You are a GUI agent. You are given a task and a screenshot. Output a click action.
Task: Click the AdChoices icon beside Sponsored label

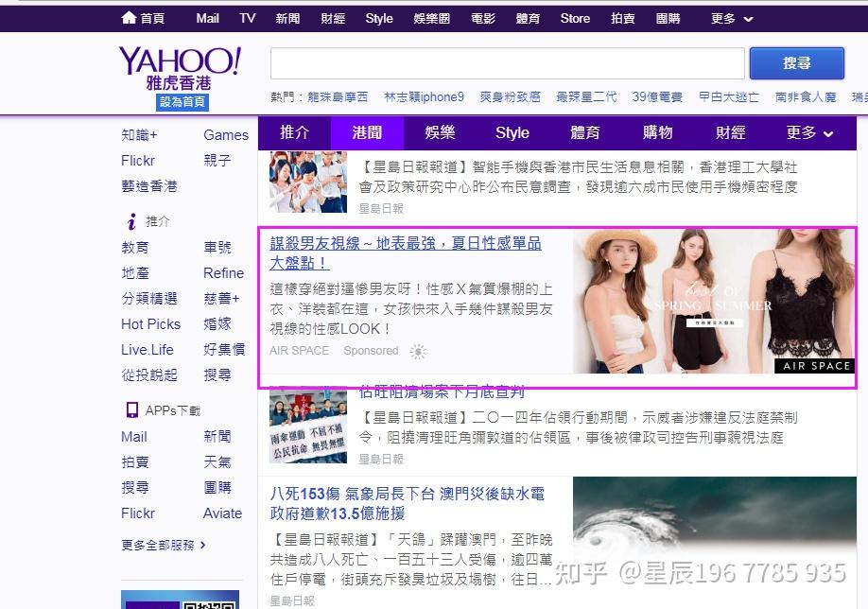[x=418, y=351]
